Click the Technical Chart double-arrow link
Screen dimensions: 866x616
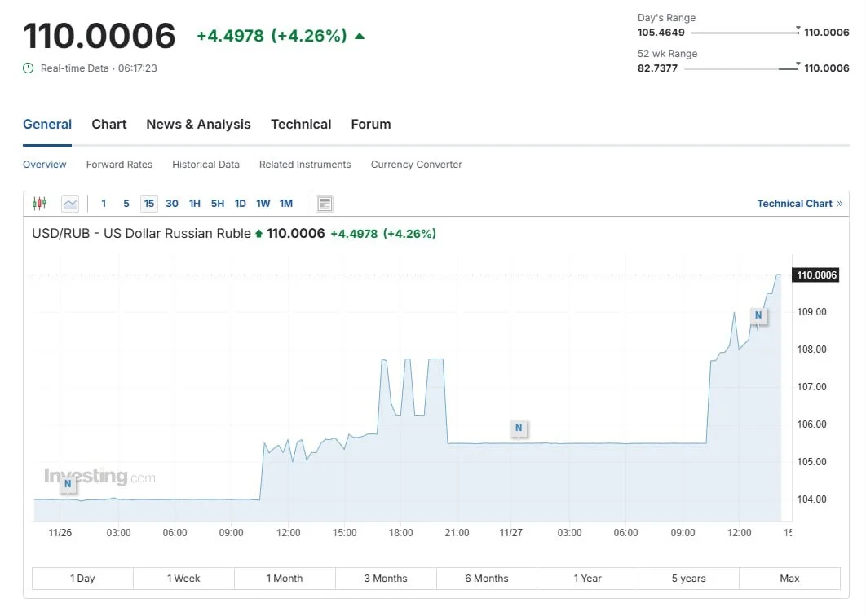tap(800, 204)
